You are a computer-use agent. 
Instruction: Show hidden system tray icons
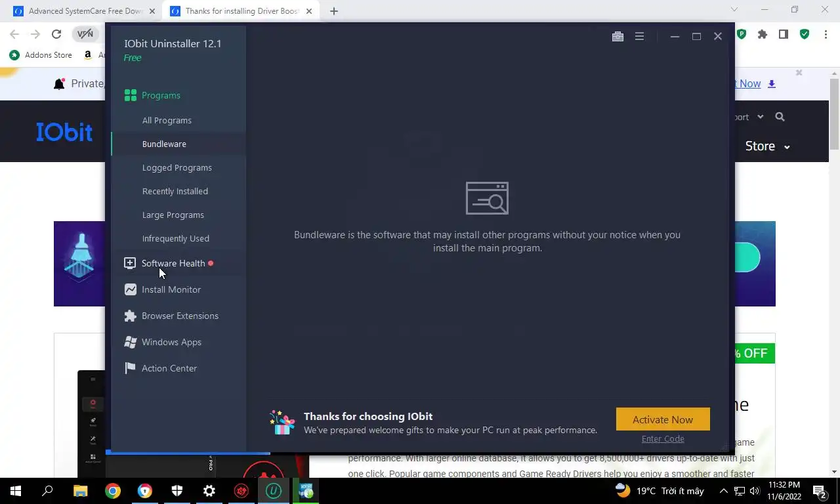724,491
